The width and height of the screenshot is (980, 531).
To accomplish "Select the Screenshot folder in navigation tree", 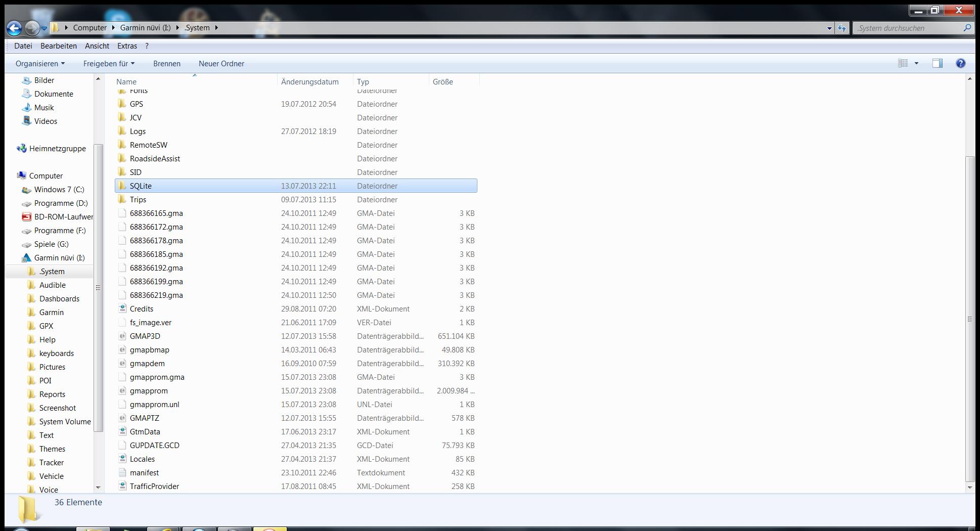I will click(x=58, y=408).
